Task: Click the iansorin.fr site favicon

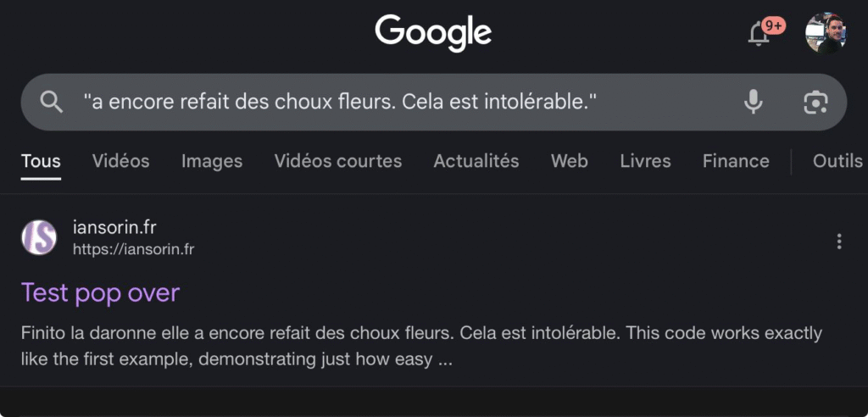Action: pos(39,237)
